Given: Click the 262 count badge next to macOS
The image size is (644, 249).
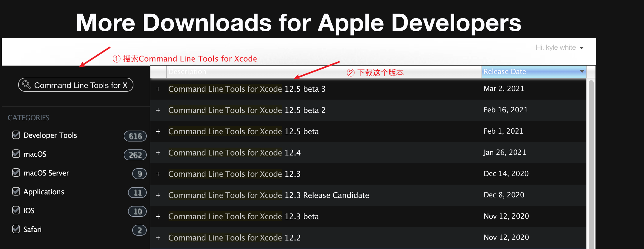Looking at the screenshot, I should (x=135, y=155).
